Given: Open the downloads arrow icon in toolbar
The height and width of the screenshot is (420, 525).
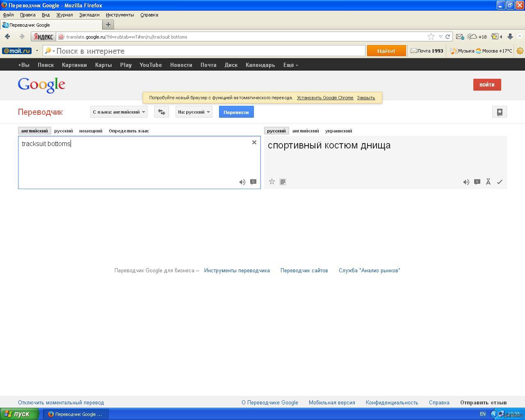Looking at the screenshot, I should [510, 37].
